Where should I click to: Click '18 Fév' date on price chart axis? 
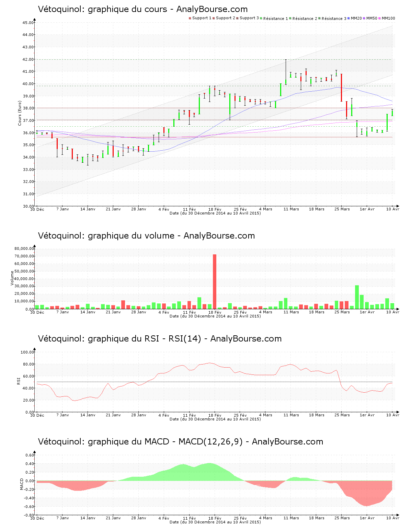(x=215, y=209)
